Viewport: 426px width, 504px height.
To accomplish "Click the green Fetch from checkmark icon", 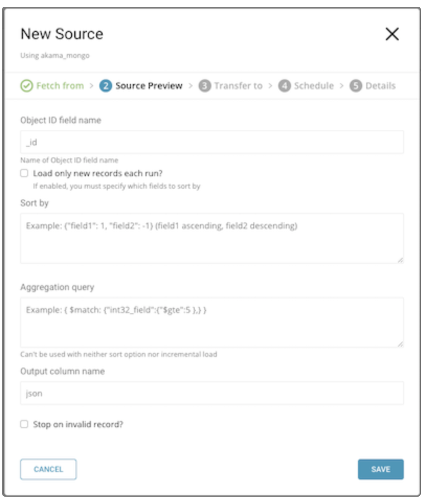I will coord(27,86).
